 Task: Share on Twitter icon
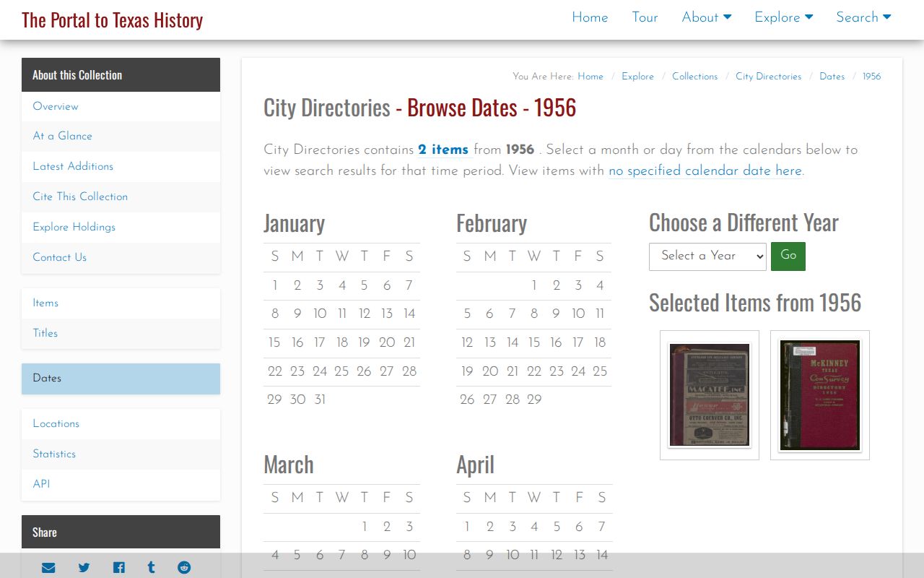pos(84,568)
